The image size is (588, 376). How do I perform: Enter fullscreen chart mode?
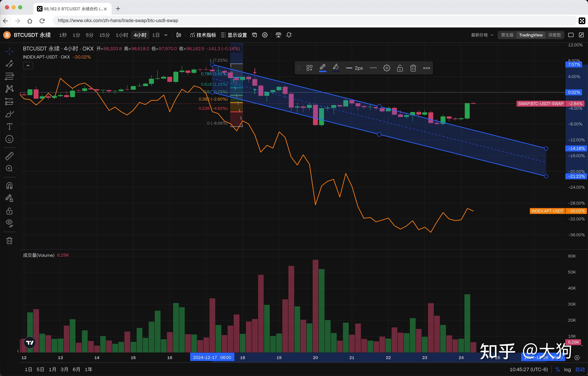(x=581, y=35)
